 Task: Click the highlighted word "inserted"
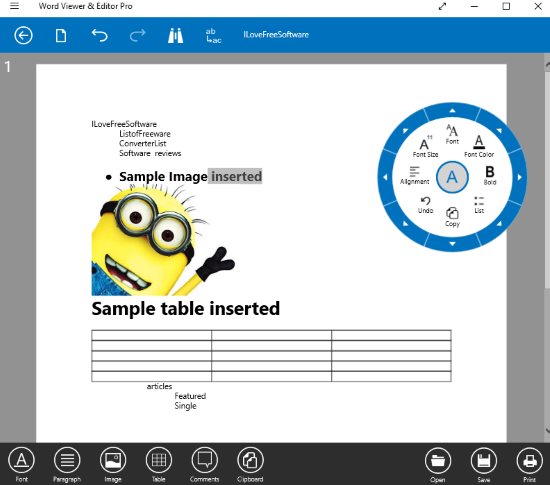[x=236, y=176]
